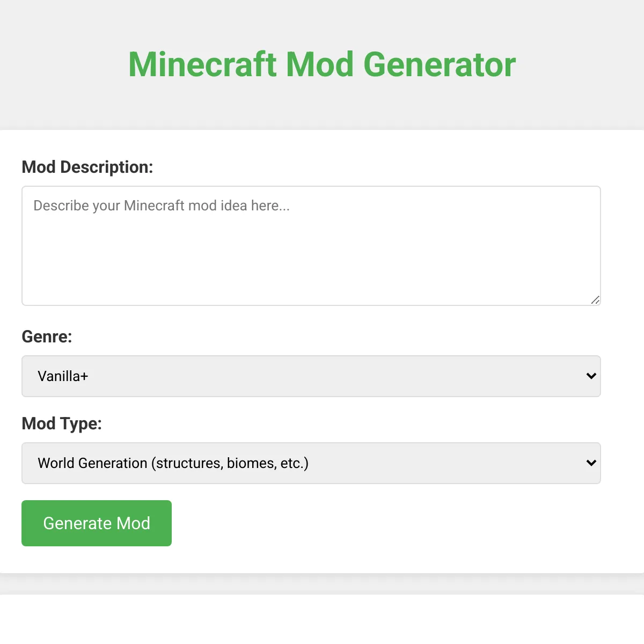This screenshot has height=644, width=644.
Task: Click the Vanilla+ text in the Genre field
Action: pos(62,376)
